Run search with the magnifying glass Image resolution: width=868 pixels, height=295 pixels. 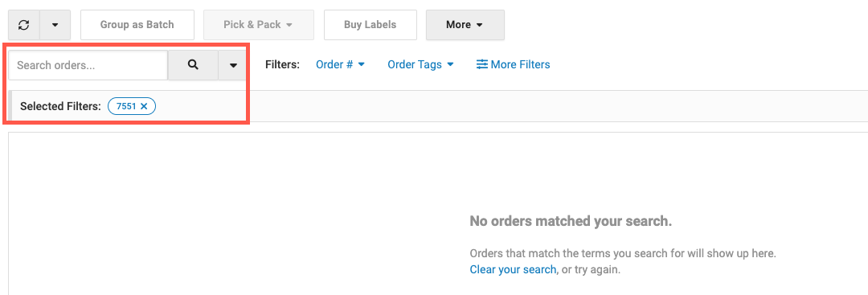pyautogui.click(x=193, y=65)
